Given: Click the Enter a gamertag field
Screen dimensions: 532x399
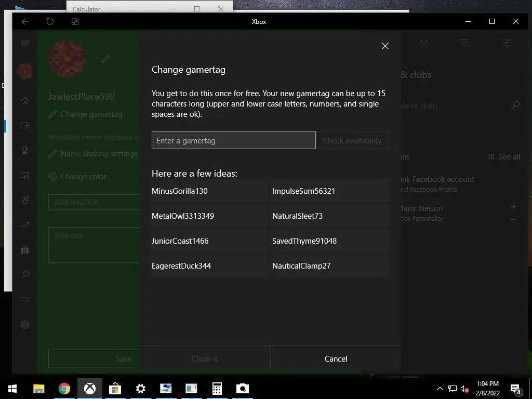Looking at the screenshot, I should (x=233, y=140).
